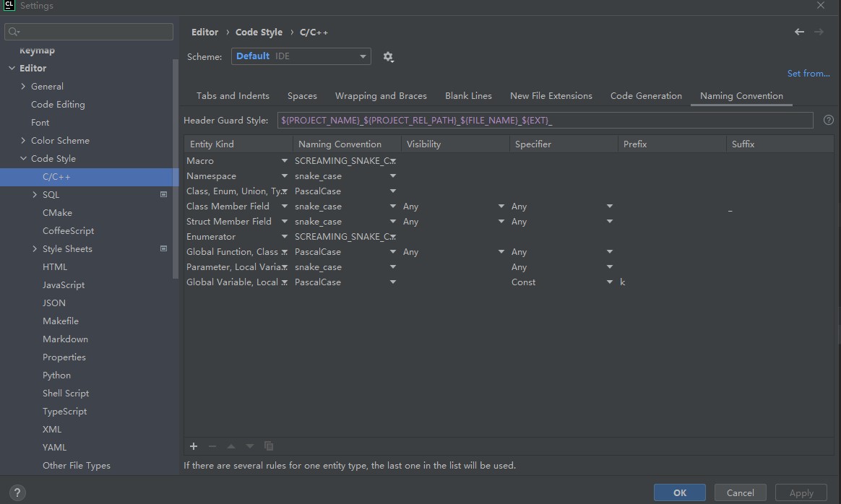Click the search magnifier icon in settings

point(14,32)
